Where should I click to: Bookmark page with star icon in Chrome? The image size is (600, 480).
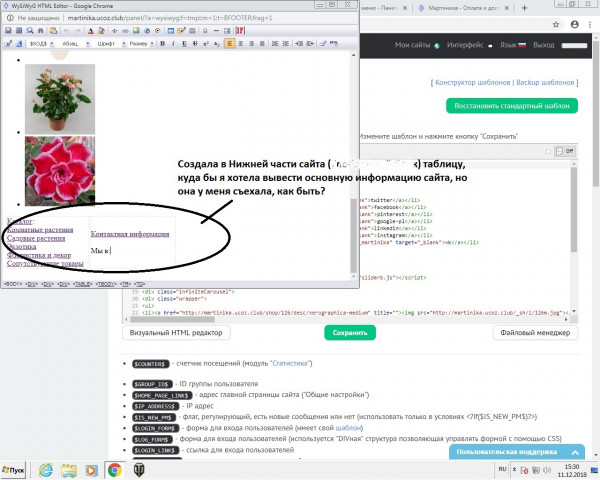[x=556, y=24]
